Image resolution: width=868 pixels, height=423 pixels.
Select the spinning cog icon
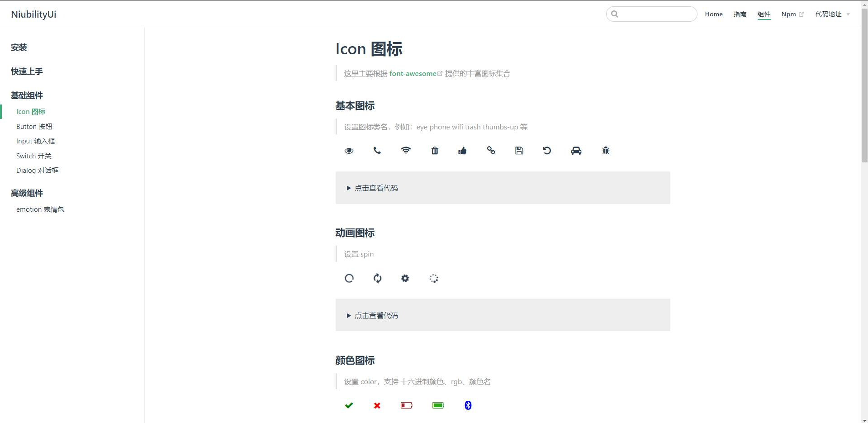tap(405, 278)
